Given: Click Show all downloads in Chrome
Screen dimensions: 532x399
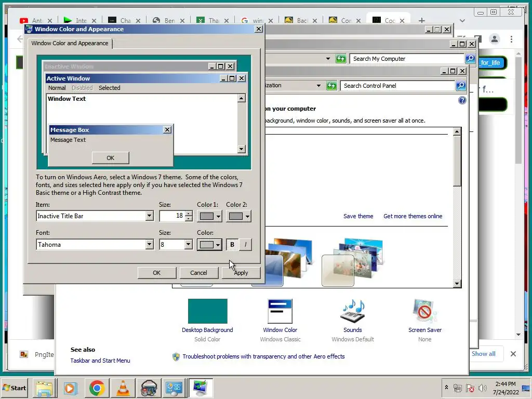Looking at the screenshot, I should 484,353.
